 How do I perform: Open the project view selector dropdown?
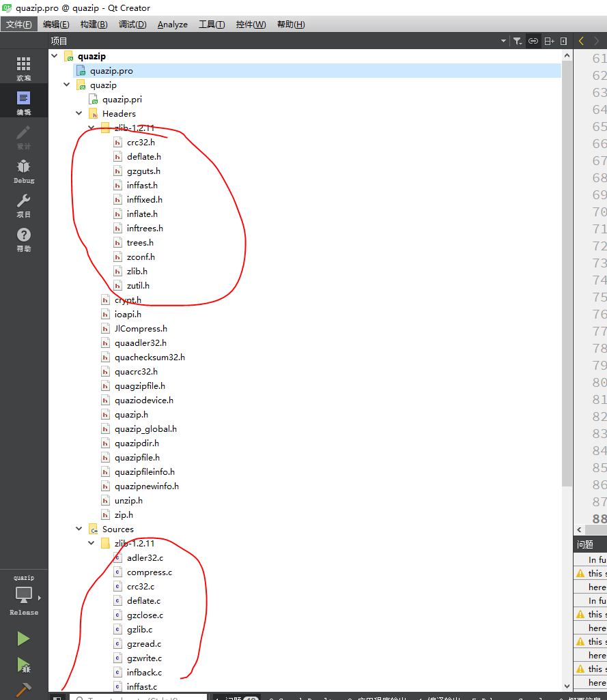click(x=503, y=41)
